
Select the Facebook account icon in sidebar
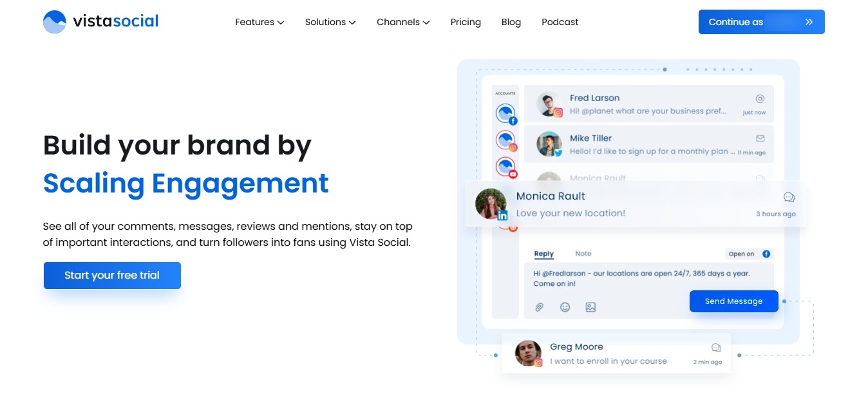click(506, 114)
